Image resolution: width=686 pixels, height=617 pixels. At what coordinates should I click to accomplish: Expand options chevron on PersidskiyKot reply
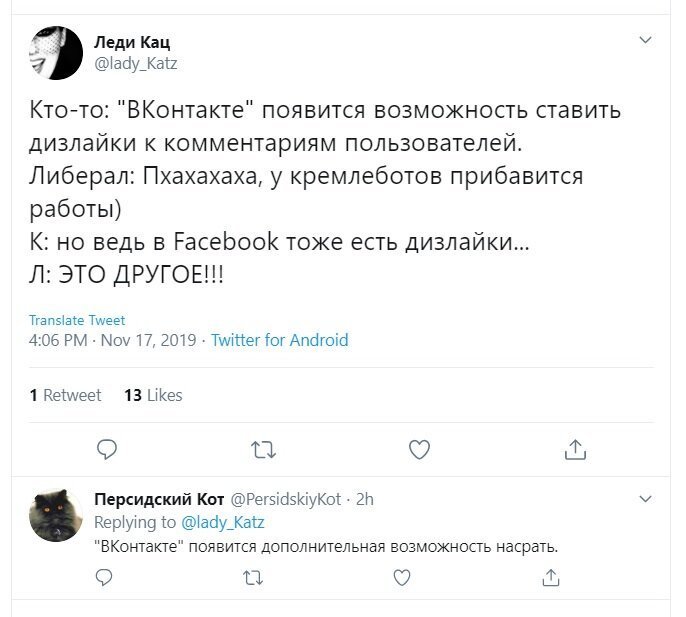645,499
